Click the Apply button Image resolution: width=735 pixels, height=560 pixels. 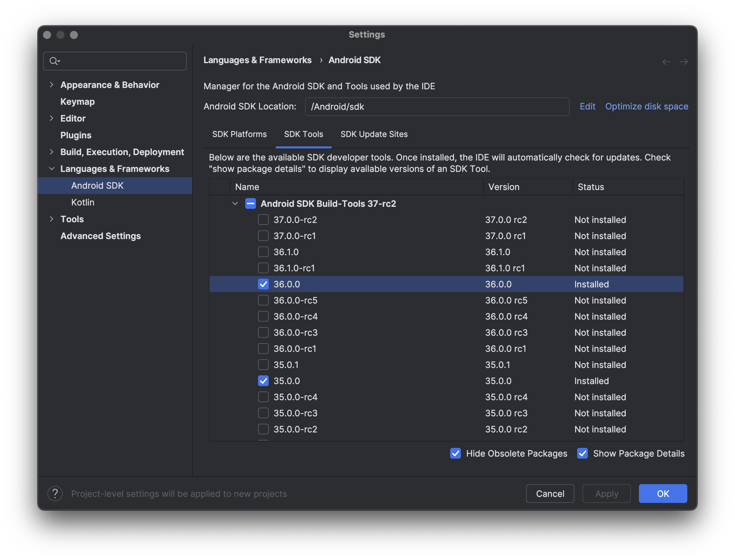[x=606, y=494]
